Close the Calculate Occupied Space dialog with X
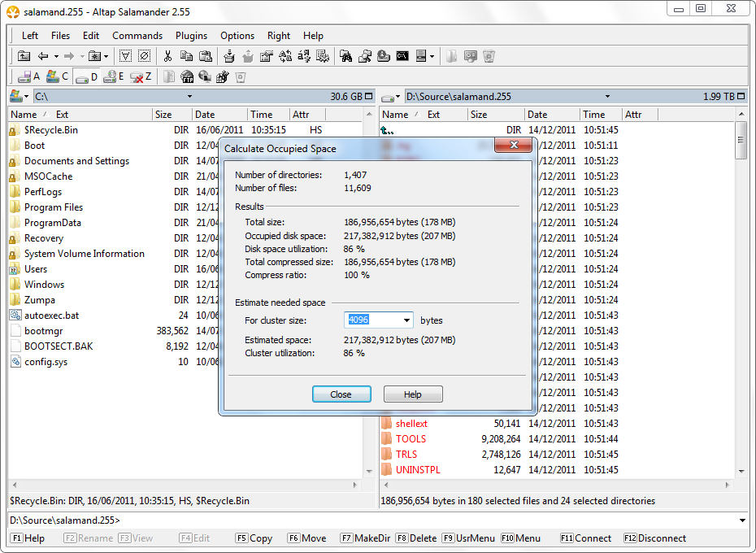Screen dimensions: 756x553 tap(514, 145)
